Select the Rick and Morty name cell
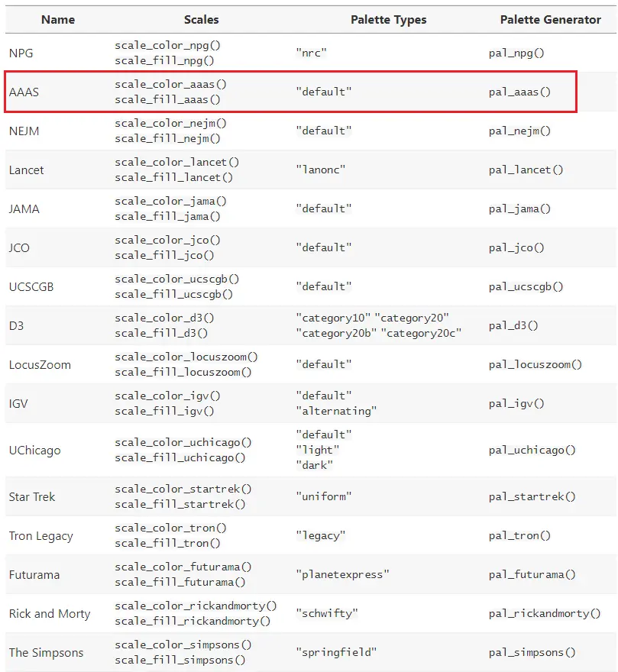Viewport: 618px width, 672px height. coord(50,614)
